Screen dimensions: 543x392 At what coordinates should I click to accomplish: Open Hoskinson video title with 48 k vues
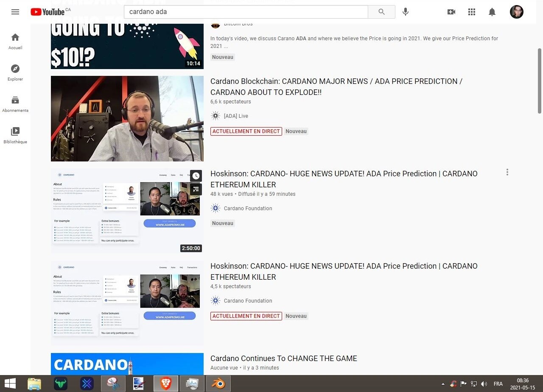click(x=344, y=179)
